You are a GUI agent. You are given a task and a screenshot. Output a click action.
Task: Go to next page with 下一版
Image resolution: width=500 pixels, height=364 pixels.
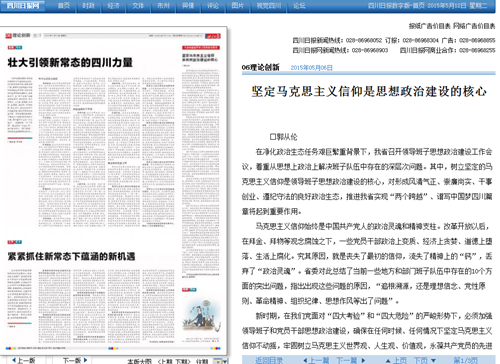(x=72, y=360)
